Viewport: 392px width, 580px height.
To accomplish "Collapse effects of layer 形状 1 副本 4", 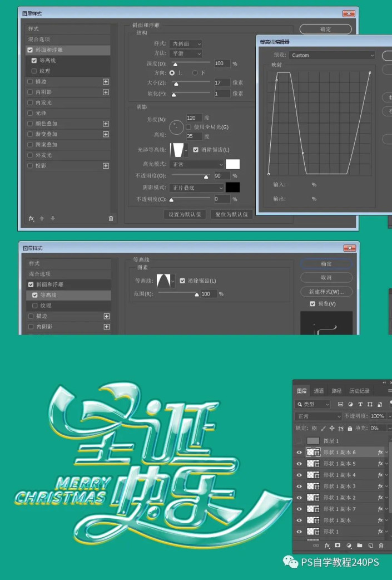I will pyautogui.click(x=387, y=475).
